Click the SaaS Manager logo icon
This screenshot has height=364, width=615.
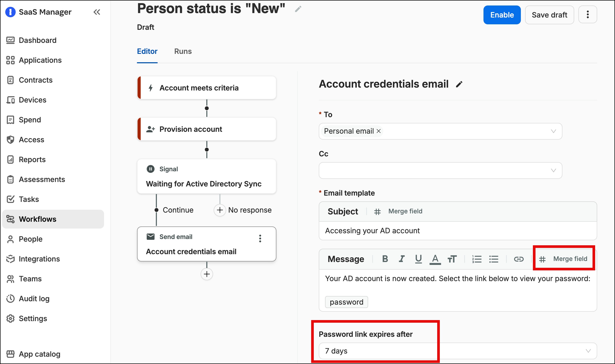click(x=10, y=12)
